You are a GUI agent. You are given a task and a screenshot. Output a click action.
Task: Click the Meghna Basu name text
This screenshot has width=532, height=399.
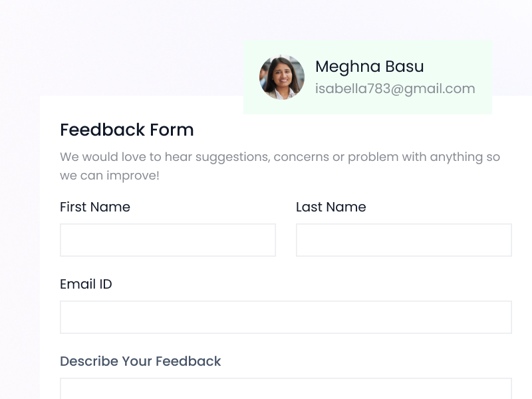tap(369, 66)
